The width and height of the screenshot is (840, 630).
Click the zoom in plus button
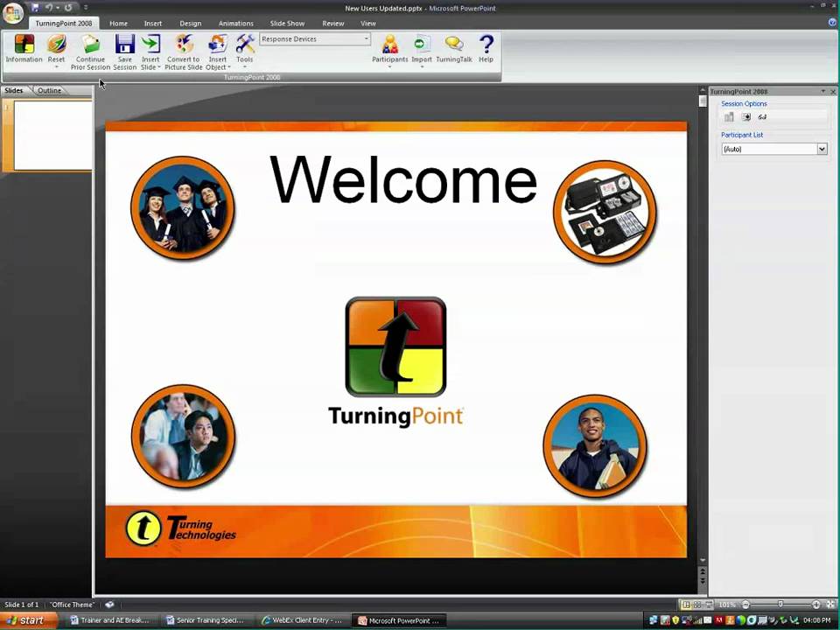[x=815, y=605]
